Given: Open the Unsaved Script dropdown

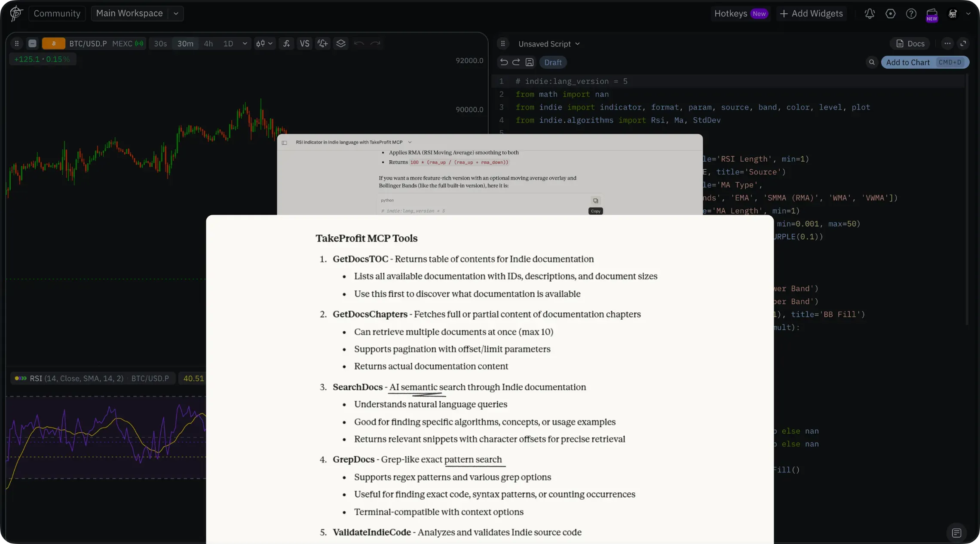Looking at the screenshot, I should pyautogui.click(x=549, y=44).
